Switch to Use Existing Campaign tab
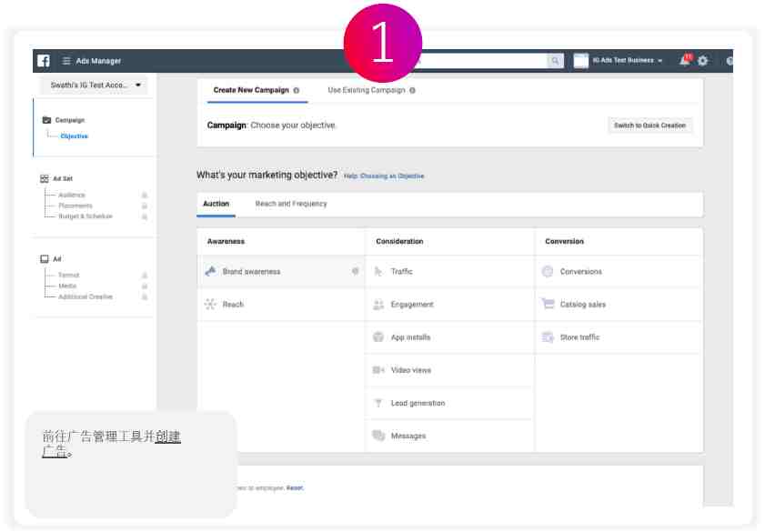The width and height of the screenshot is (765, 532). pos(366,90)
